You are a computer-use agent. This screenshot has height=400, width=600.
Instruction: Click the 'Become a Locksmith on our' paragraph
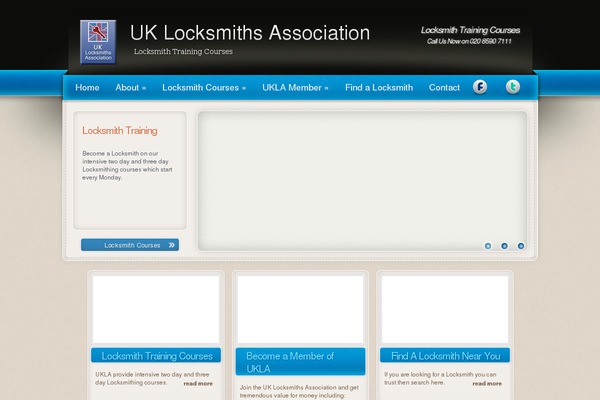[127, 165]
